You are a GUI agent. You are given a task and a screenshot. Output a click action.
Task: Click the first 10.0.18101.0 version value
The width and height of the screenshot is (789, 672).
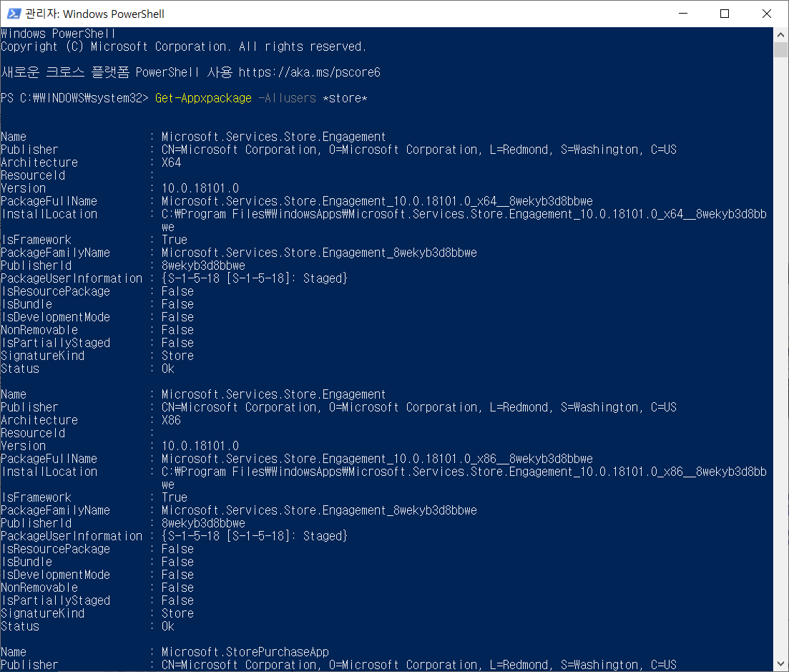tap(200, 188)
